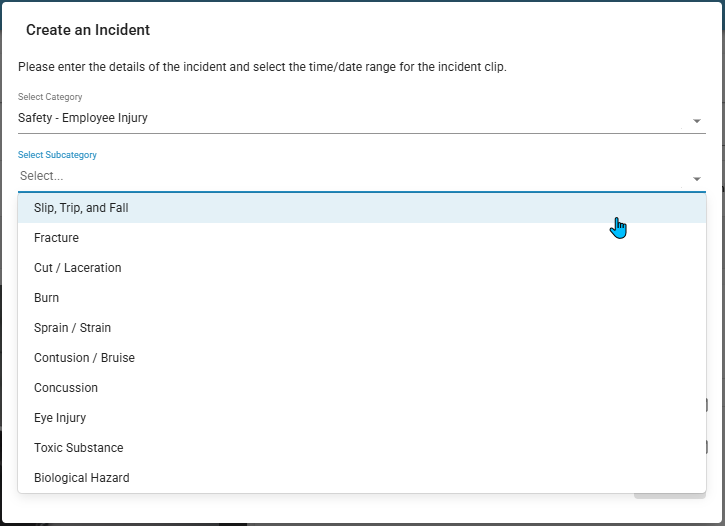
Task: Select the Eye Injury subcategory
Action: (x=362, y=418)
